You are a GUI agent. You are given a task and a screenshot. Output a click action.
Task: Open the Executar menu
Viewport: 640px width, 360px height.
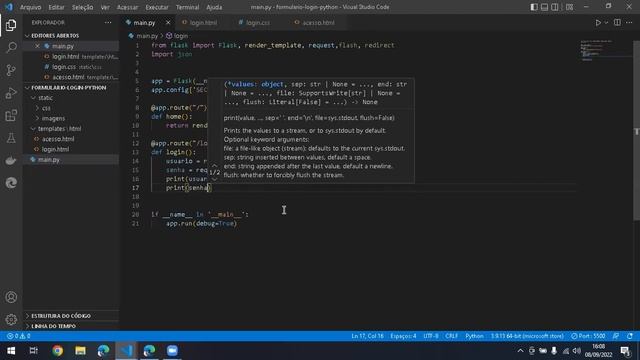[157, 7]
